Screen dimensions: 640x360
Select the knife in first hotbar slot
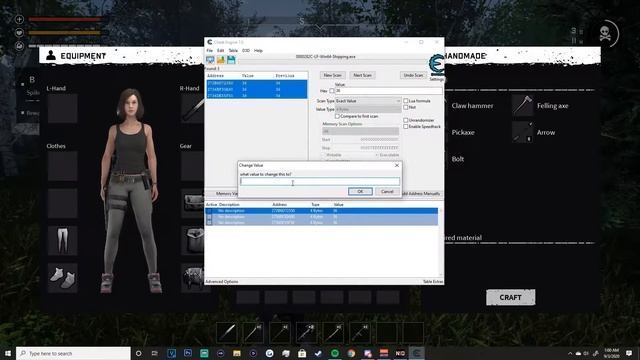tap(227, 333)
